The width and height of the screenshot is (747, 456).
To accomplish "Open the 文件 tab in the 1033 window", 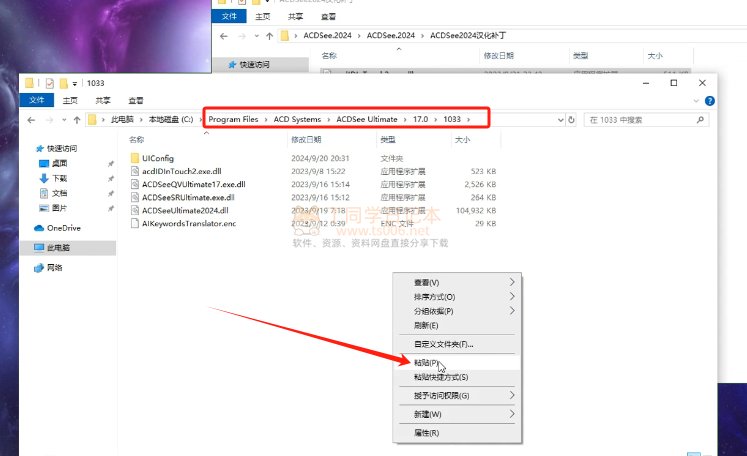I will (37, 100).
